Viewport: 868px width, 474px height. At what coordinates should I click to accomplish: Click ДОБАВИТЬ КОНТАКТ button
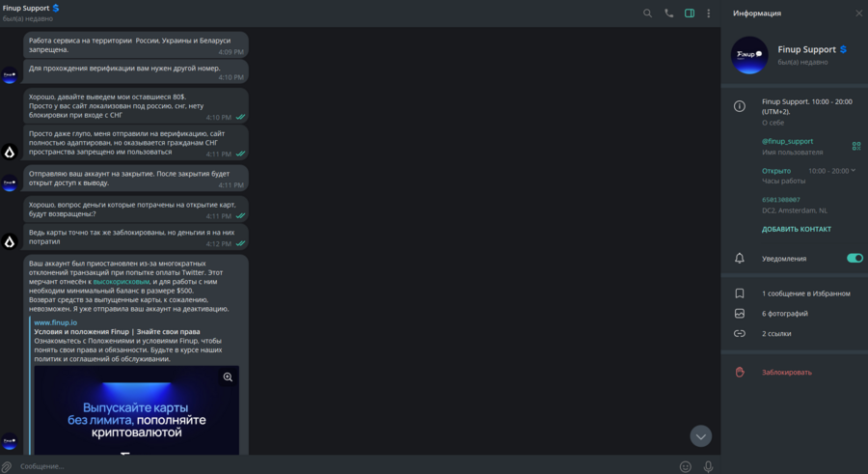click(796, 229)
